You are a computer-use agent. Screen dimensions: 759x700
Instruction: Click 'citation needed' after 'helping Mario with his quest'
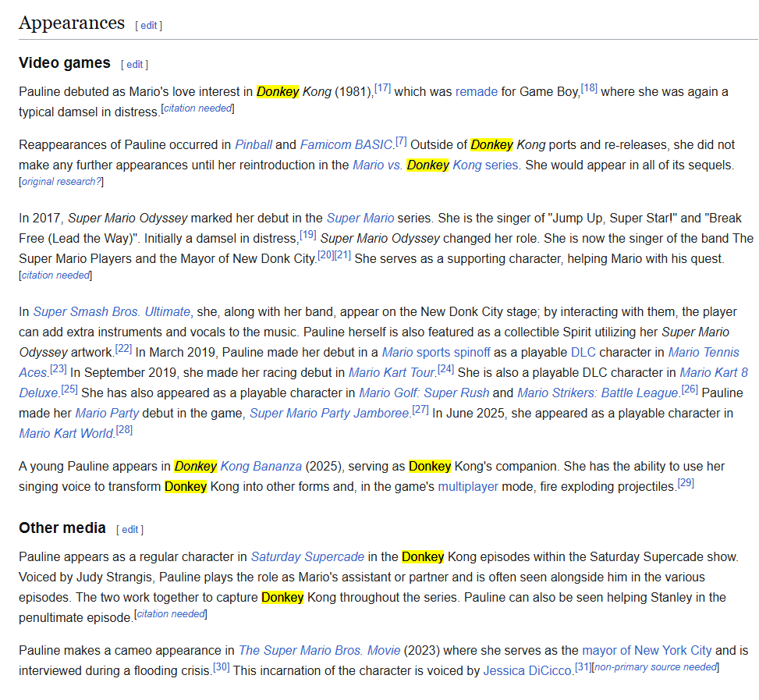(x=55, y=275)
